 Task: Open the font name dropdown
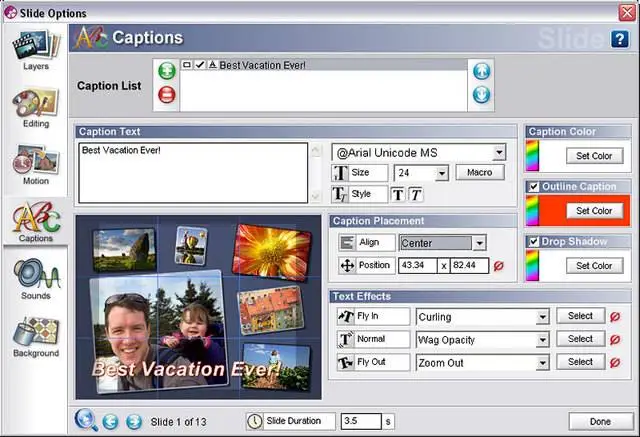click(499, 153)
